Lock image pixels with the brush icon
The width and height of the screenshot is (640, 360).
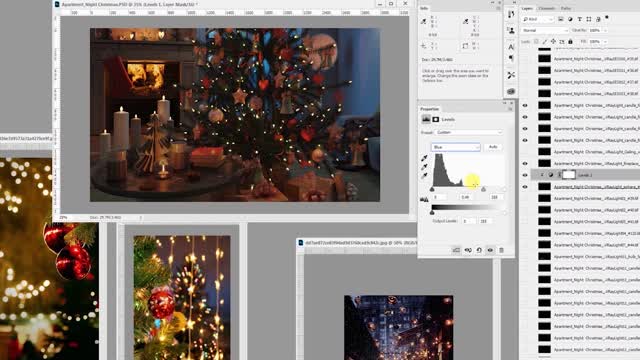(x=545, y=42)
